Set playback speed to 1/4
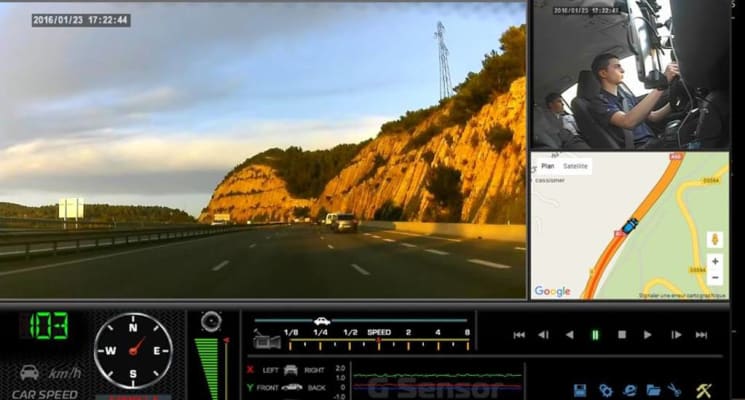745x400 pixels. click(320, 333)
